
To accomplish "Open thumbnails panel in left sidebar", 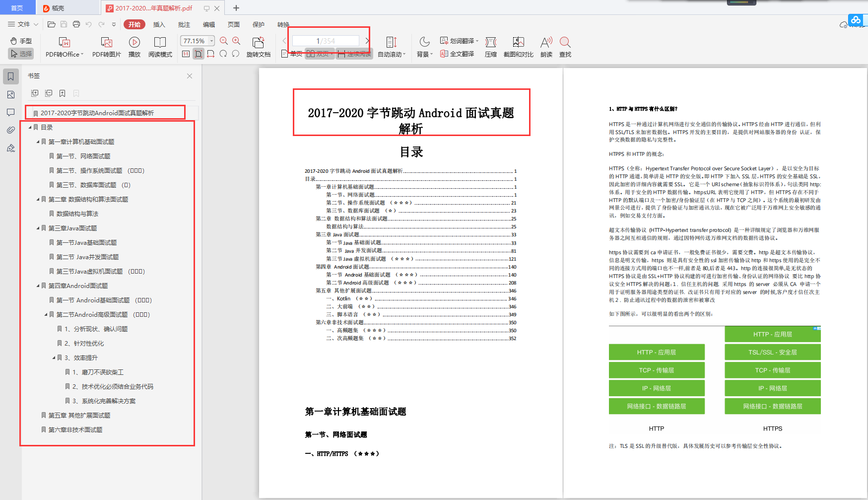I will point(10,94).
